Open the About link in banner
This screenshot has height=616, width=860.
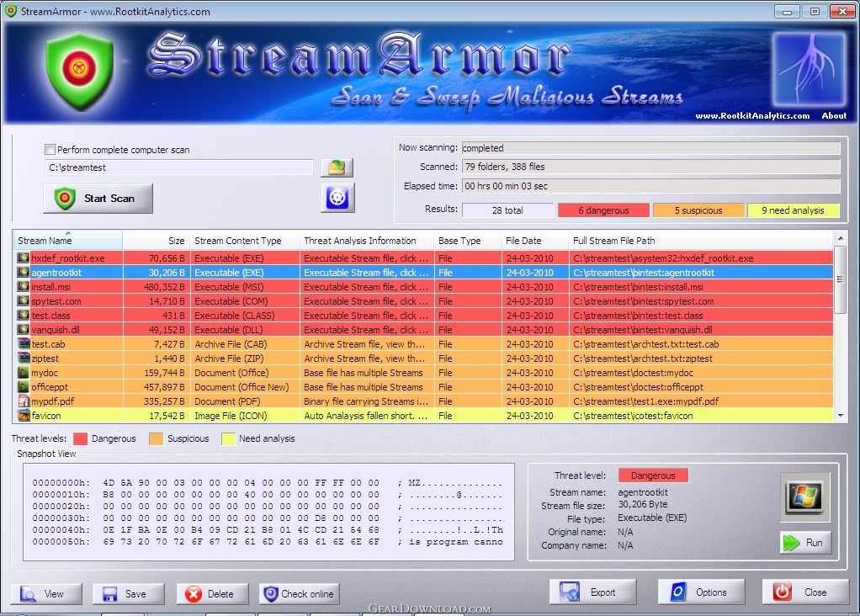click(x=834, y=116)
